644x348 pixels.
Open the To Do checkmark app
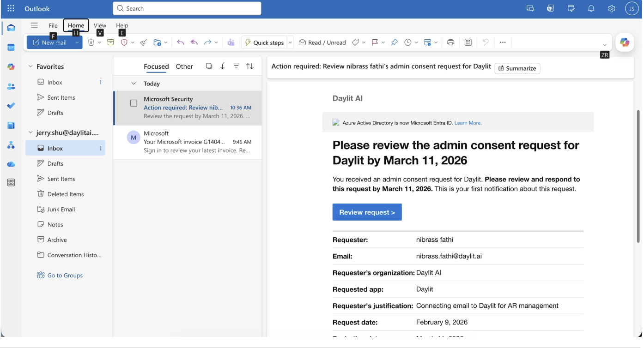point(11,106)
